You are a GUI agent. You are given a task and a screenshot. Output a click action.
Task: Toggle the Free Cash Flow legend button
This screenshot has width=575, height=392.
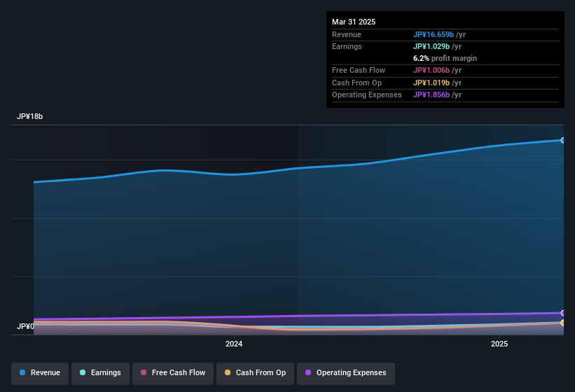click(x=173, y=373)
